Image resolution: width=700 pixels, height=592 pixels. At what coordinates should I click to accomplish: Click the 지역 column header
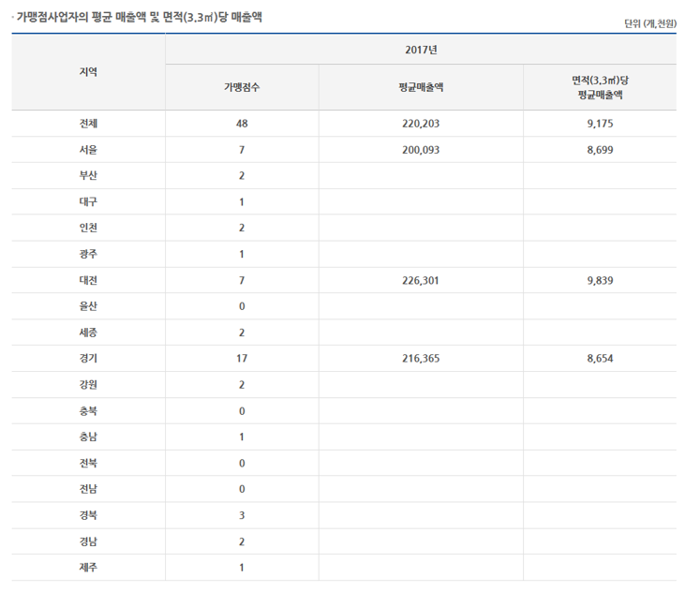coord(88,71)
